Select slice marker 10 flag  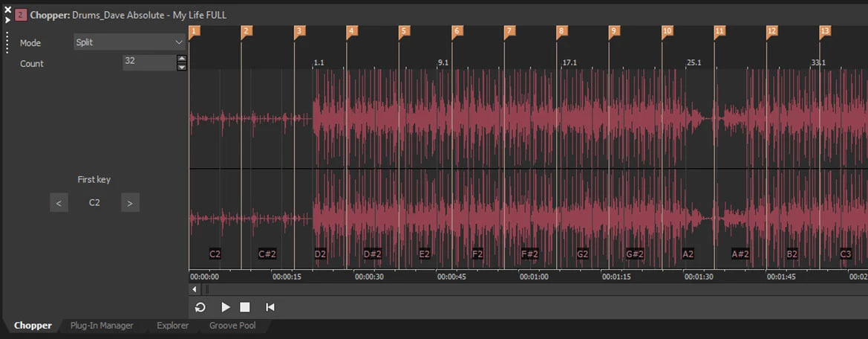click(x=667, y=31)
